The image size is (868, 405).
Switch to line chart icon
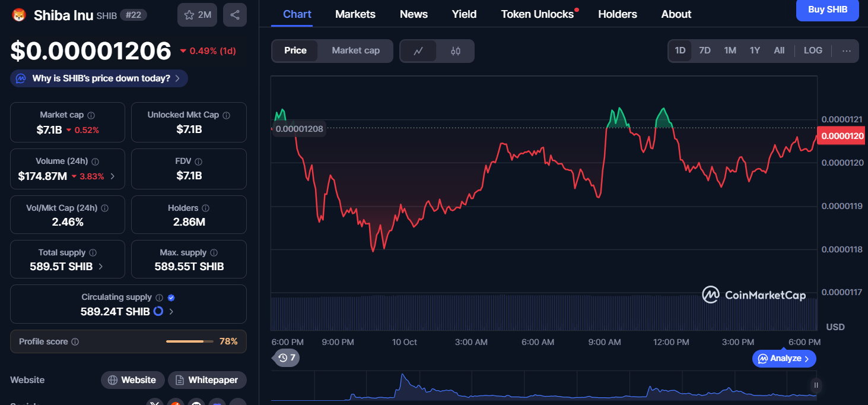[x=418, y=51]
